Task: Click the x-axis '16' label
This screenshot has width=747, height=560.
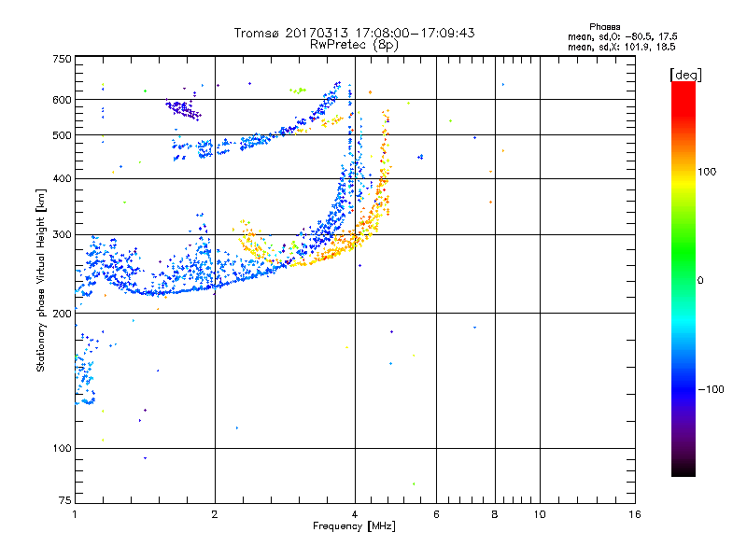Action: tap(635, 514)
